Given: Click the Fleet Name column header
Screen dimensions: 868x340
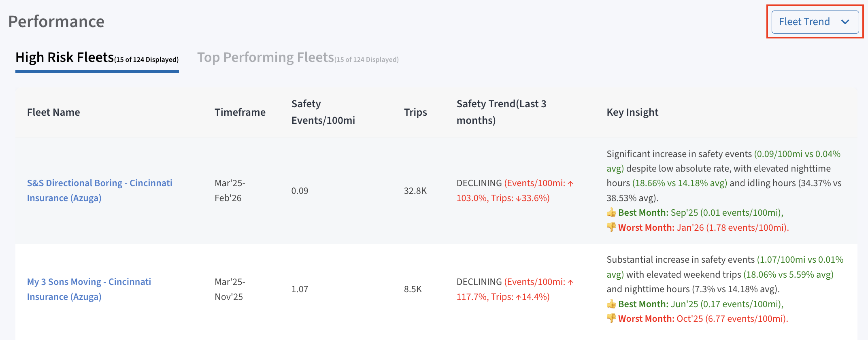Looking at the screenshot, I should [x=53, y=112].
